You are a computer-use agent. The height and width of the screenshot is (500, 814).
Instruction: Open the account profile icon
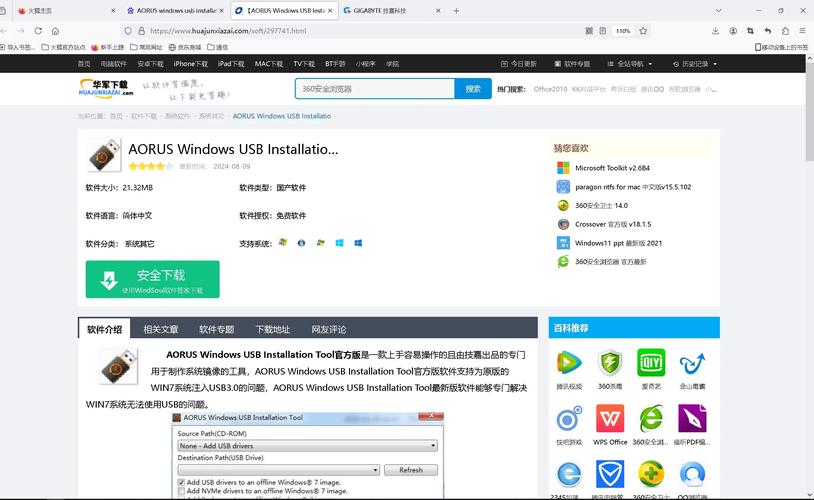coord(733,31)
